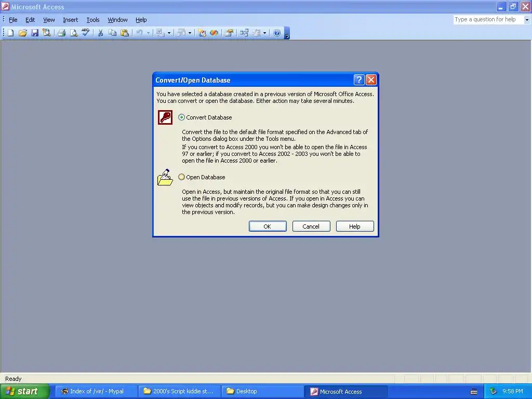
Task: Click the Open folder toolbar icon
Action: tap(23, 33)
